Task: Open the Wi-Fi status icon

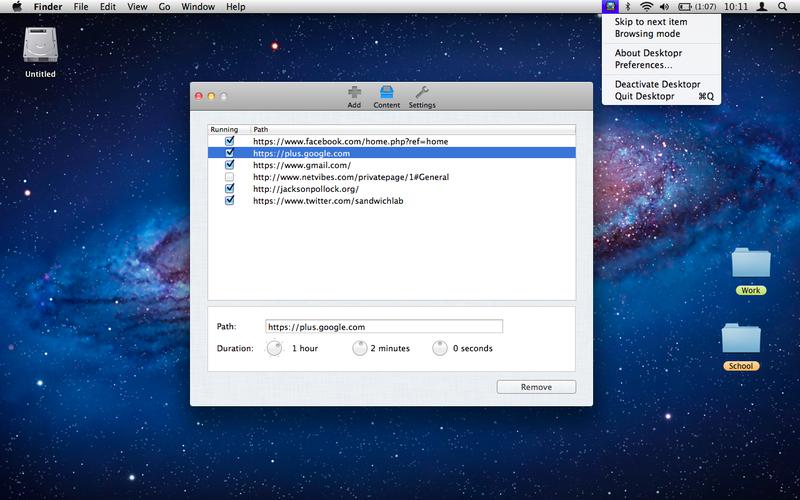Action: [x=646, y=7]
